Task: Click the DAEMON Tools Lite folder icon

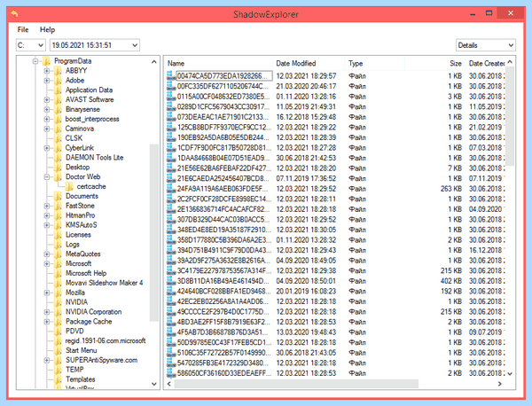Action: (x=58, y=158)
